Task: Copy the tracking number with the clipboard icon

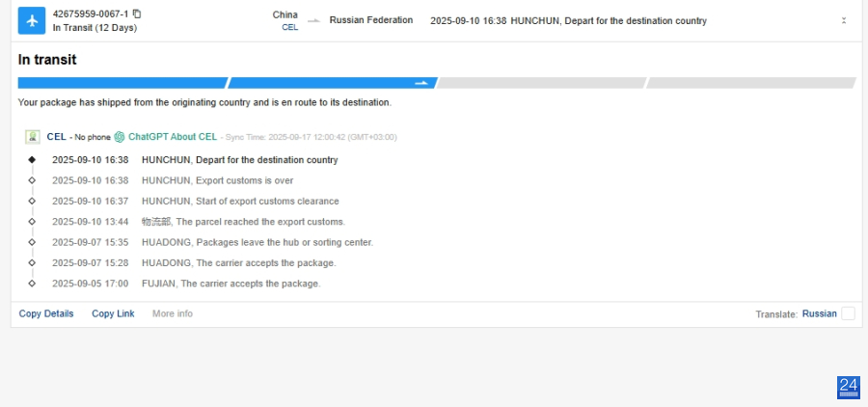Action: (x=137, y=14)
